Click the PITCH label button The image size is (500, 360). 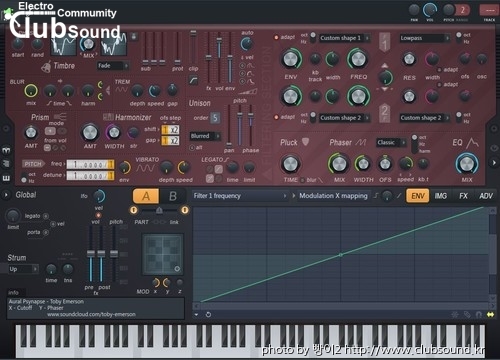coord(33,164)
